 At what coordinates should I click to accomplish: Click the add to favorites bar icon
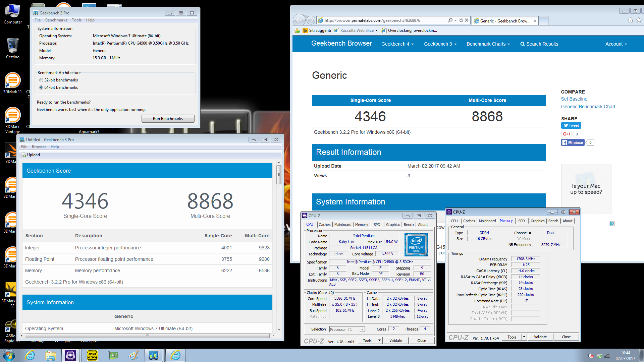(x=297, y=31)
